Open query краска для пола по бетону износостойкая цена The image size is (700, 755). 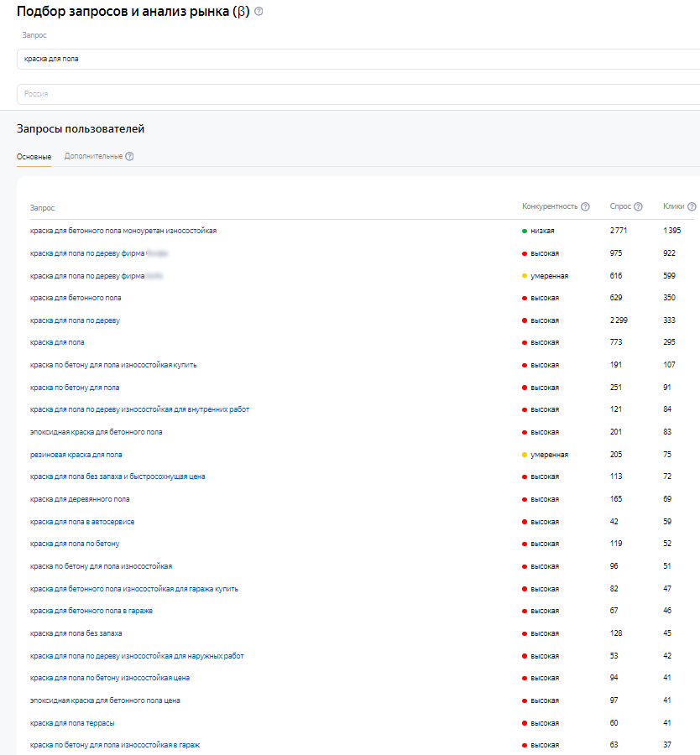click(x=110, y=678)
